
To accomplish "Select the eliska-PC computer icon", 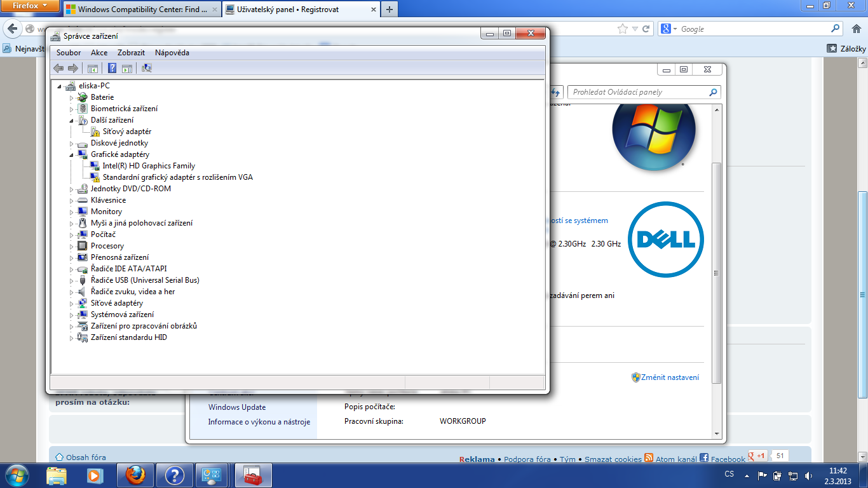I will pos(70,86).
